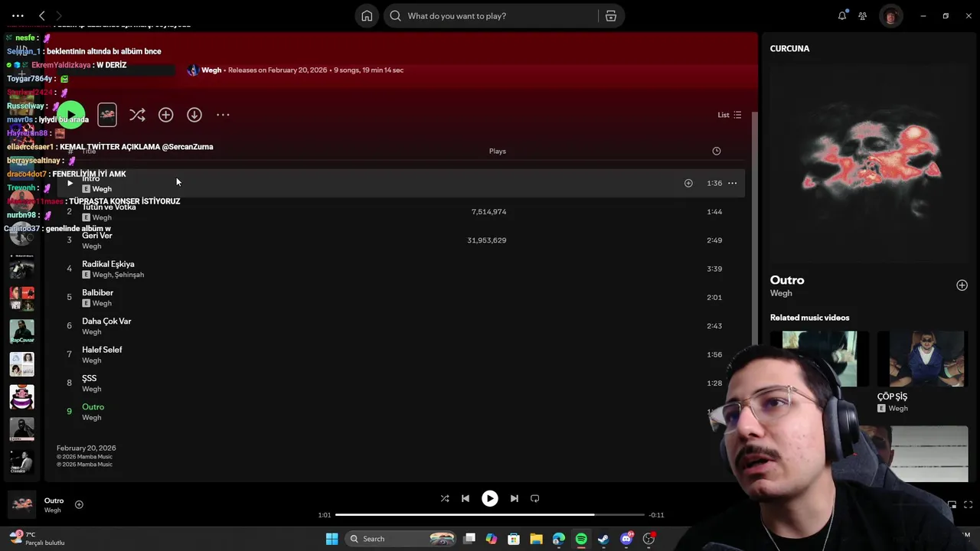Open artist Şehinşah from Radikal Eşkiya row
The width and height of the screenshot is (980, 551).
(x=129, y=275)
